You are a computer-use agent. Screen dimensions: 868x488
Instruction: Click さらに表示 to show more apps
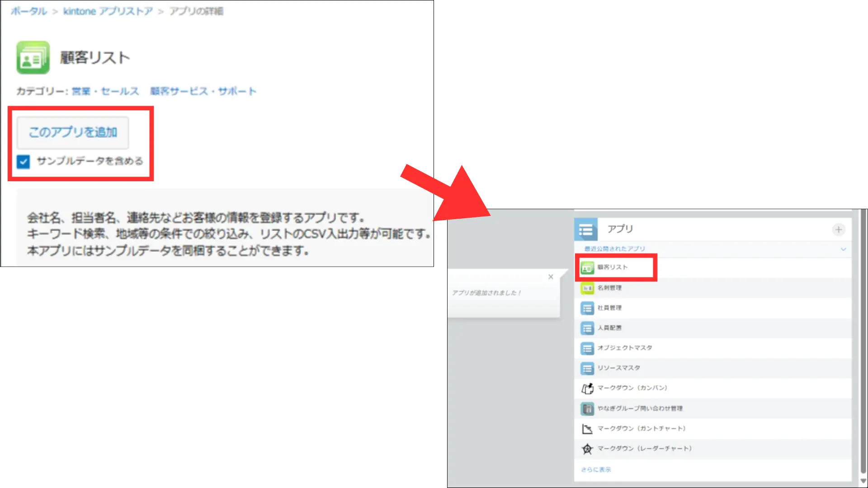coord(595,469)
